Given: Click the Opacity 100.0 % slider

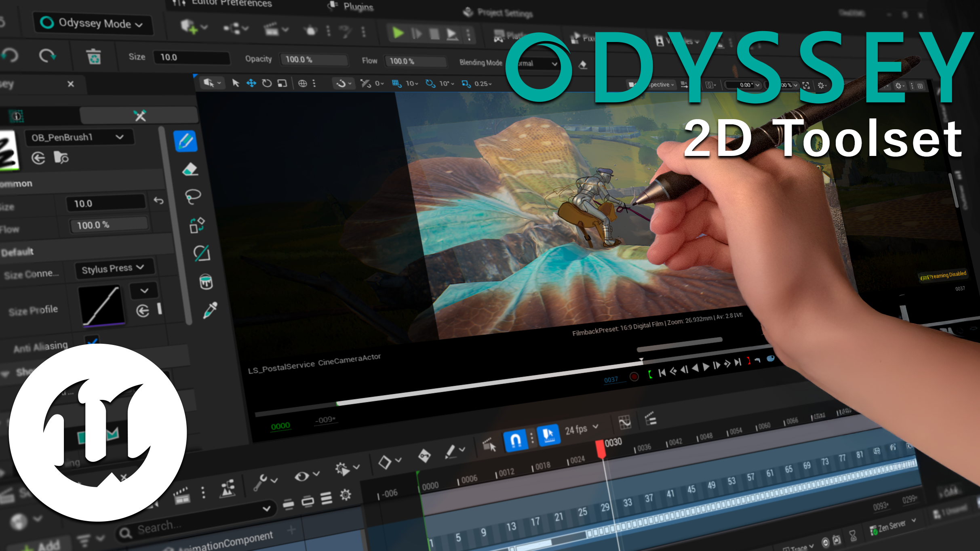Looking at the screenshot, I should click(x=313, y=60).
